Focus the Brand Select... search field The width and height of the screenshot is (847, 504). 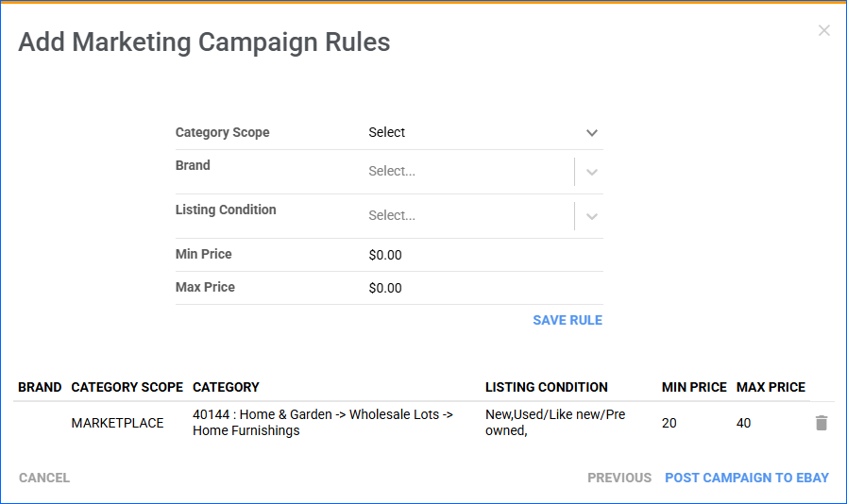pos(467,172)
